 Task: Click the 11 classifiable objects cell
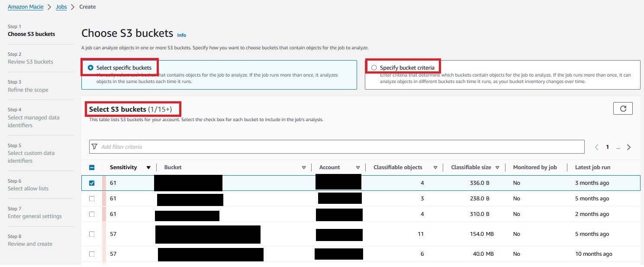pyautogui.click(x=421, y=234)
